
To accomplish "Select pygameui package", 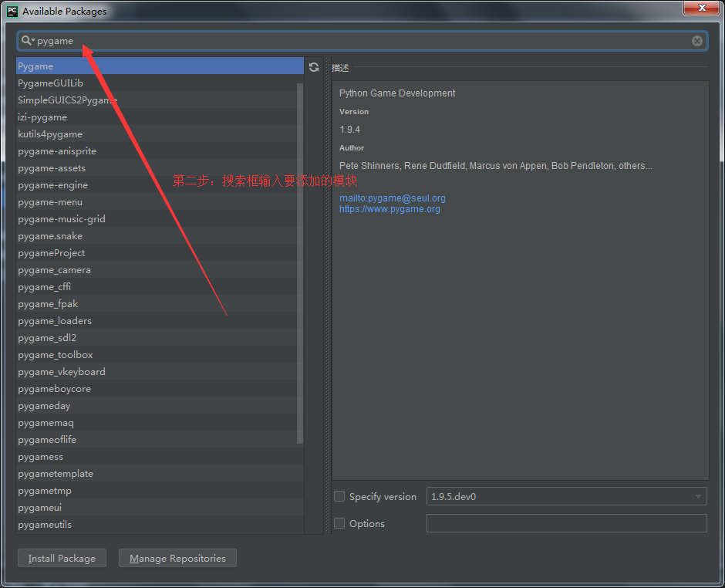I will (160, 508).
